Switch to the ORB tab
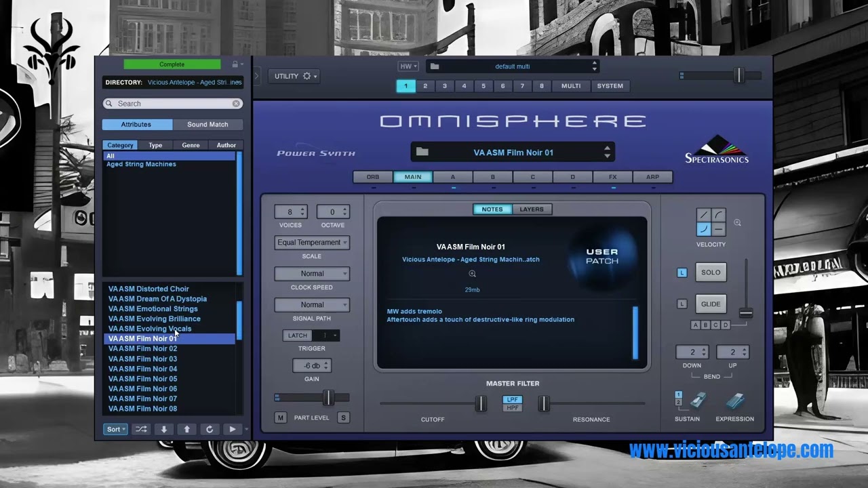 coord(373,177)
